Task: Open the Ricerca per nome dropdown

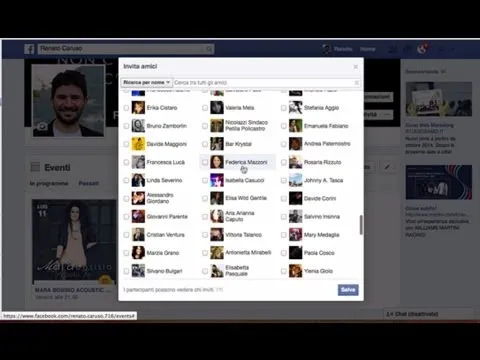Action: click(147, 82)
